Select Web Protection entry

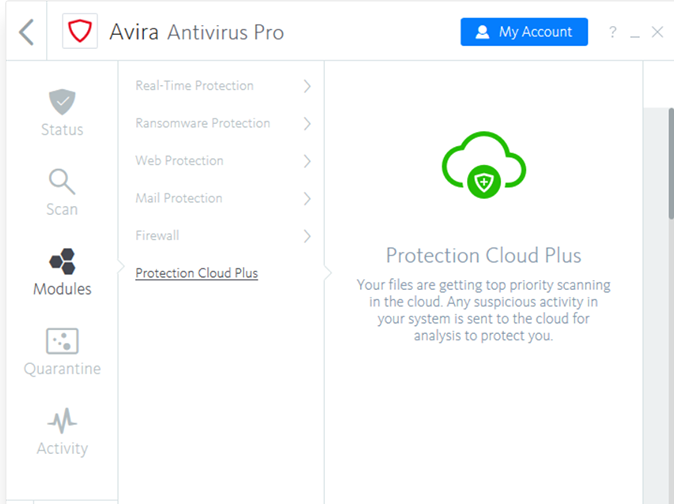pos(179,160)
